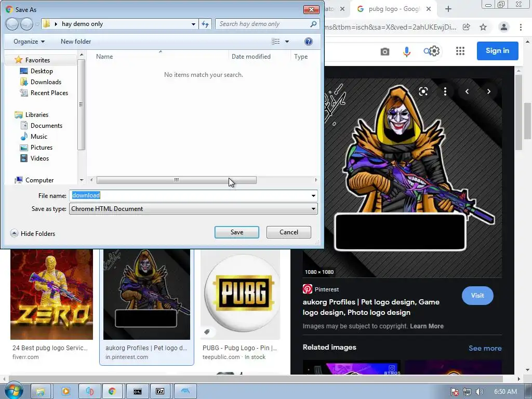Open Chrome three-dot menu
The width and height of the screenshot is (532, 399).
(521, 27)
